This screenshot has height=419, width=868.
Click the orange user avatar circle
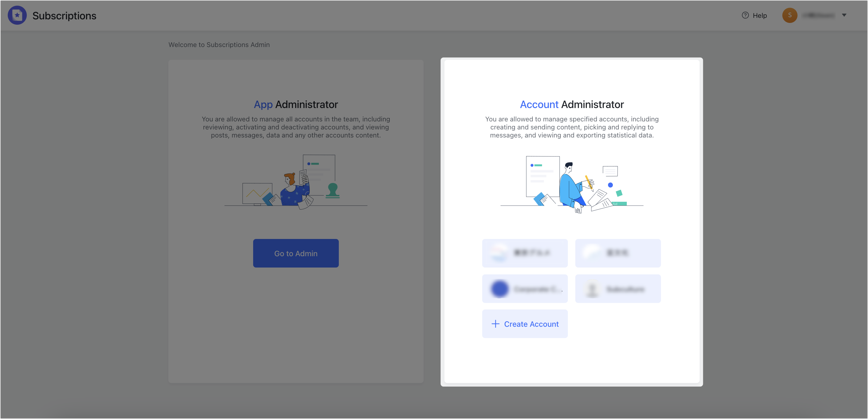[790, 15]
